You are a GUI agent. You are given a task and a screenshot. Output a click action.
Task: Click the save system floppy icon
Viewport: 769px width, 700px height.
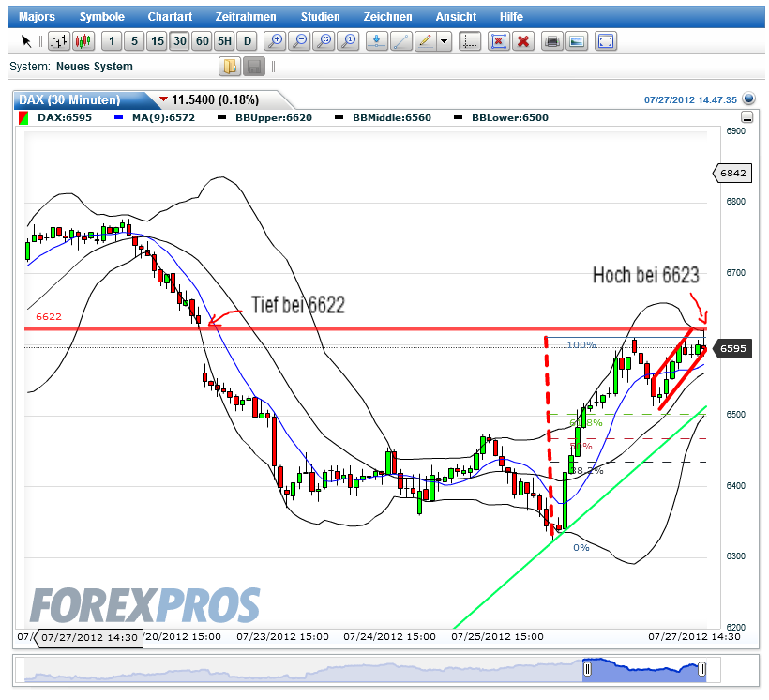[254, 67]
